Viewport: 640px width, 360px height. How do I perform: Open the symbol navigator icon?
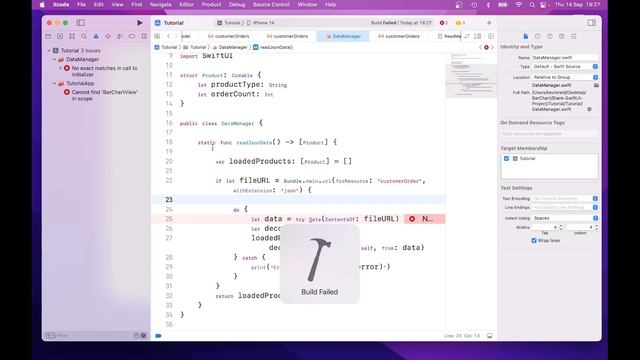[72, 36]
